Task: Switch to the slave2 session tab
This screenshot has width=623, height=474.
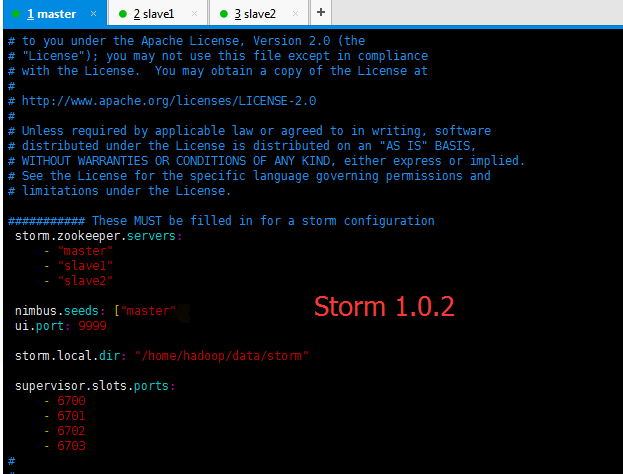Action: [x=259, y=14]
